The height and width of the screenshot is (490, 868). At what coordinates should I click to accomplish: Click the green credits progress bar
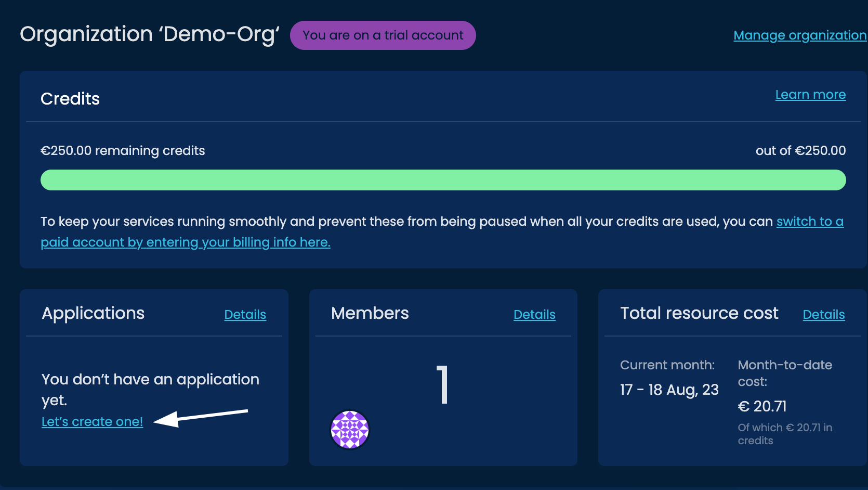tap(443, 180)
